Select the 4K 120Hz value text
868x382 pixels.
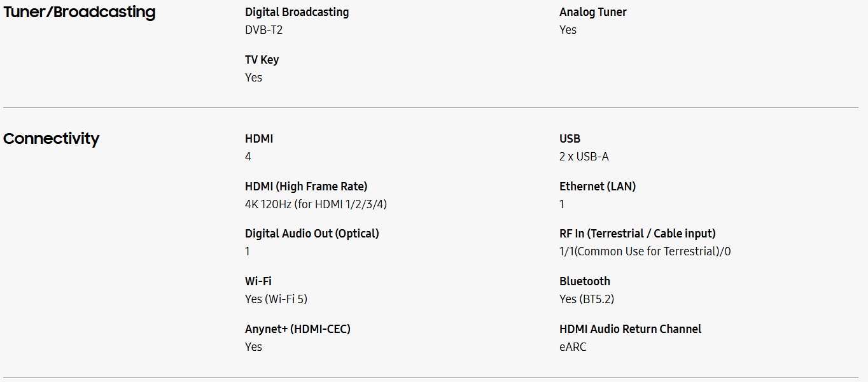pyautogui.click(x=316, y=204)
